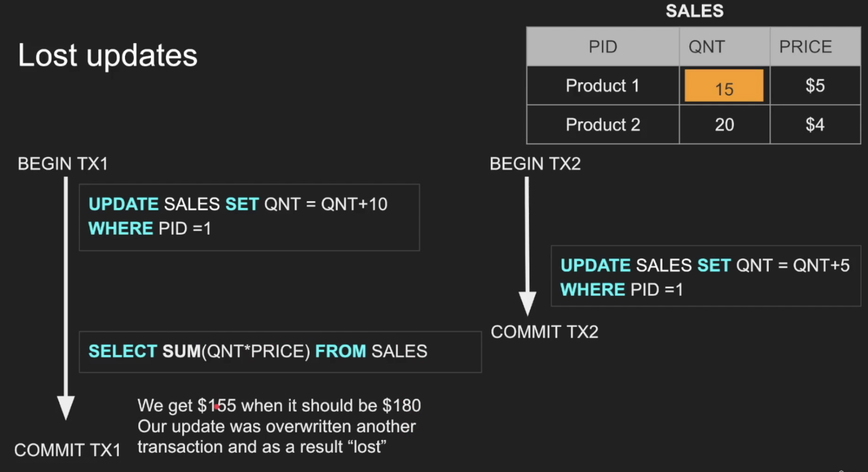
Task: Click the PRICE column header
Action: tap(815, 47)
